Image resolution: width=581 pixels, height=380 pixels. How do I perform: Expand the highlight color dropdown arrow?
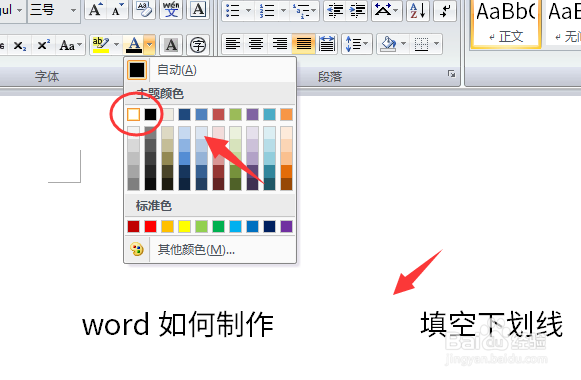[116, 45]
